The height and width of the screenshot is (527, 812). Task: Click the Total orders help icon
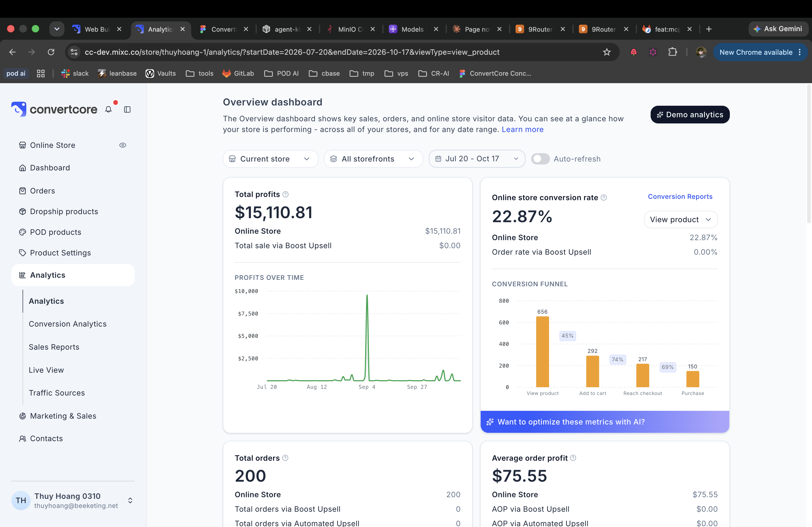point(285,458)
